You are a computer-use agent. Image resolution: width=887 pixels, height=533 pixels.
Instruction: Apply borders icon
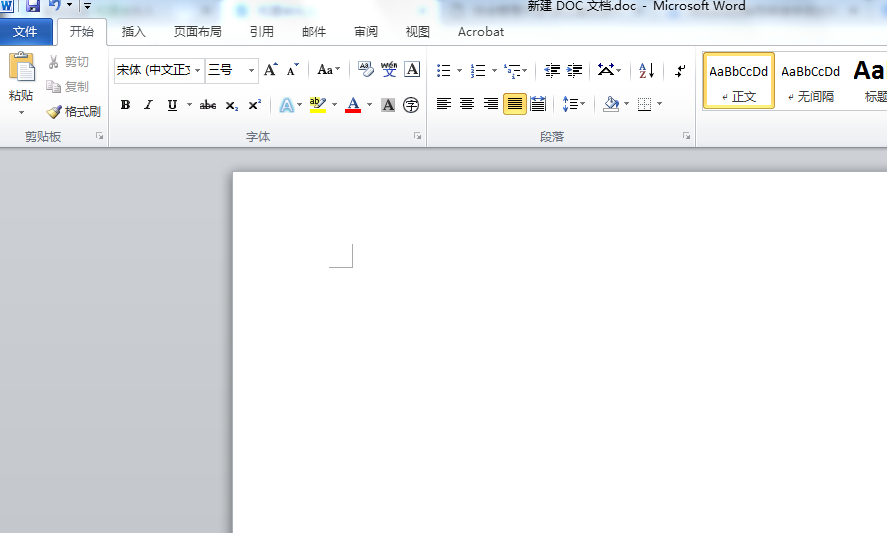point(644,104)
